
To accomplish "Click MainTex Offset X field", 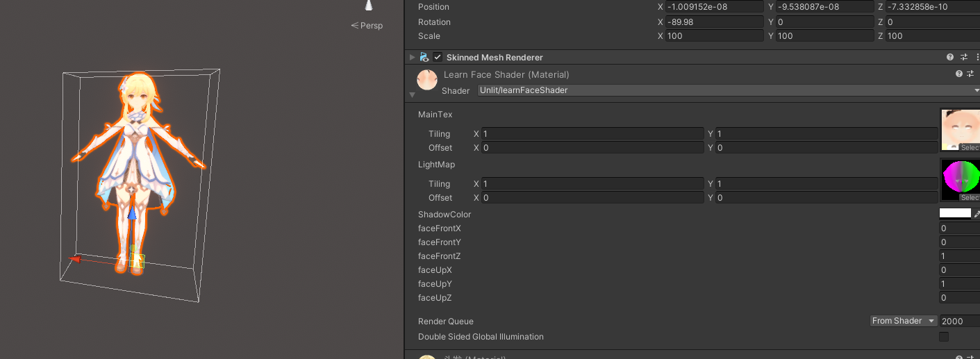I will 592,147.
